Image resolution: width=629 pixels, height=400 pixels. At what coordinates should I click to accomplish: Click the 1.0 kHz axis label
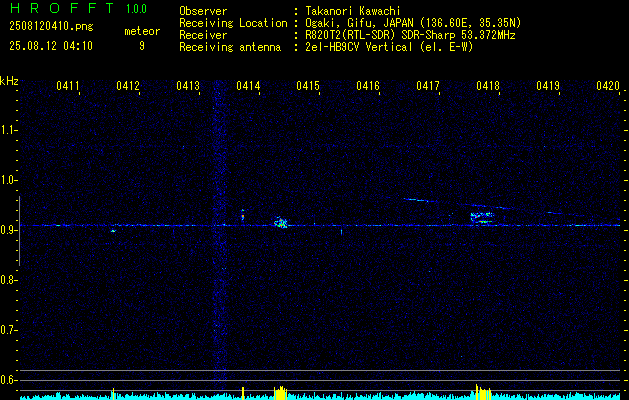point(8,180)
